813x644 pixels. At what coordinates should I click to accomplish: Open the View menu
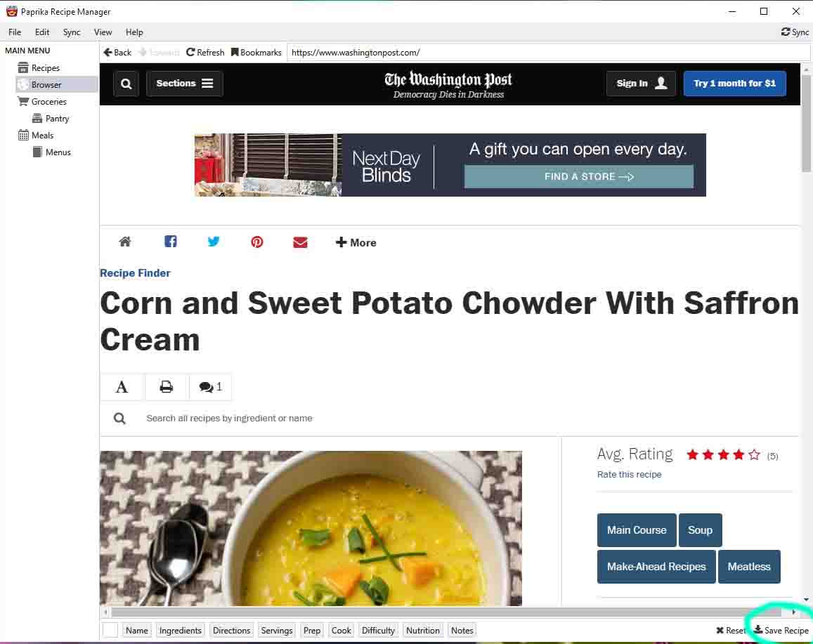pos(103,32)
